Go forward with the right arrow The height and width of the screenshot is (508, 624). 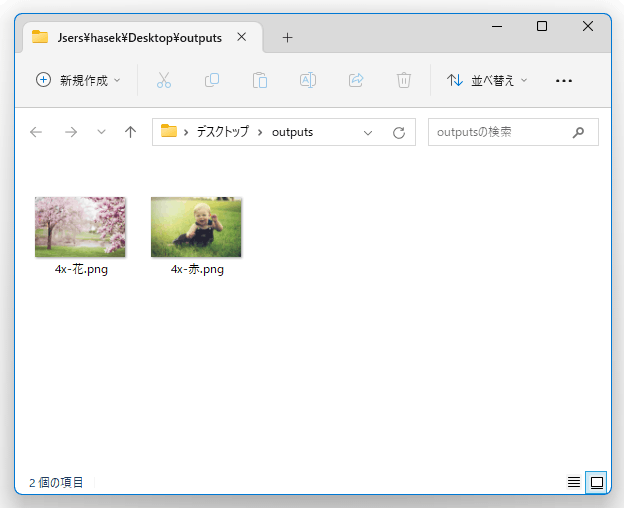[71, 132]
